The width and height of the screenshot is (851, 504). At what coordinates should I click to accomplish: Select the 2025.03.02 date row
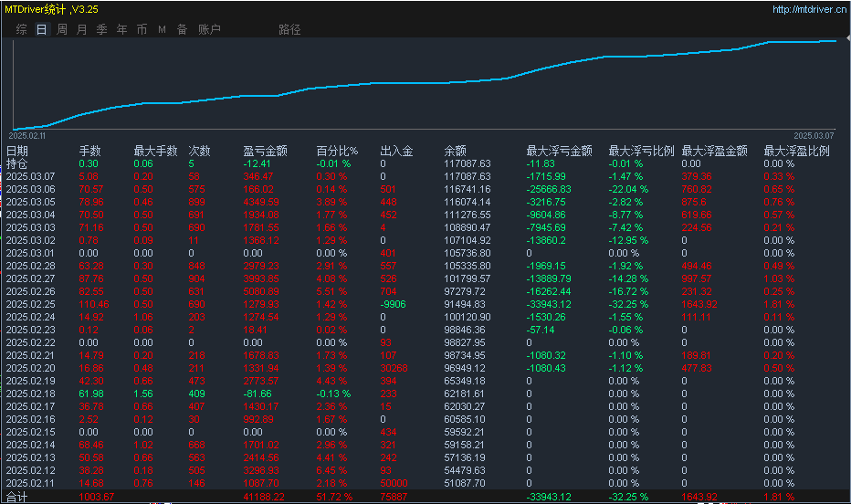[x=30, y=240]
